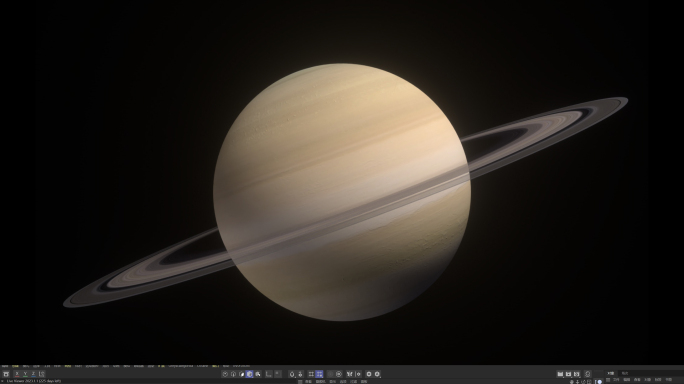Click the leftmost icon before the X axis lock
Viewport: 684px width, 384px height.
coord(6,374)
